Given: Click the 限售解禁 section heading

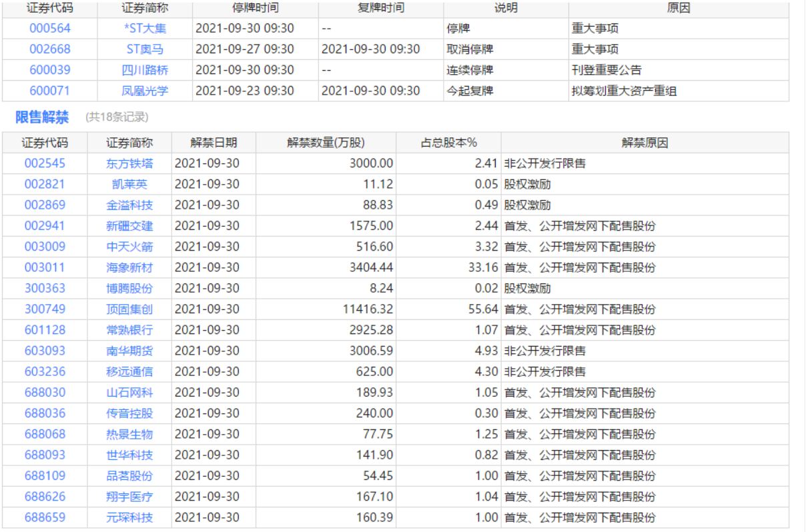Looking at the screenshot, I should (x=42, y=117).
